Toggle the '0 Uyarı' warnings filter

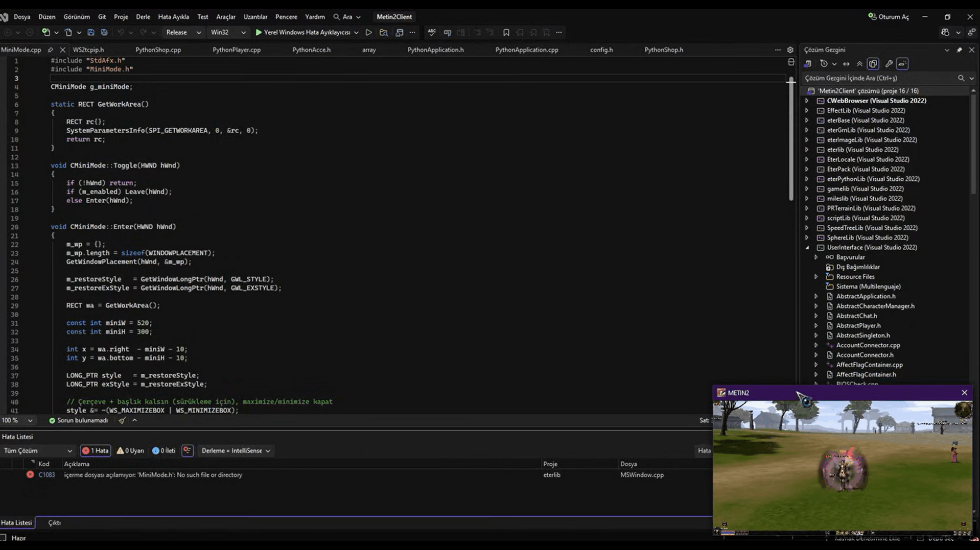coord(130,450)
